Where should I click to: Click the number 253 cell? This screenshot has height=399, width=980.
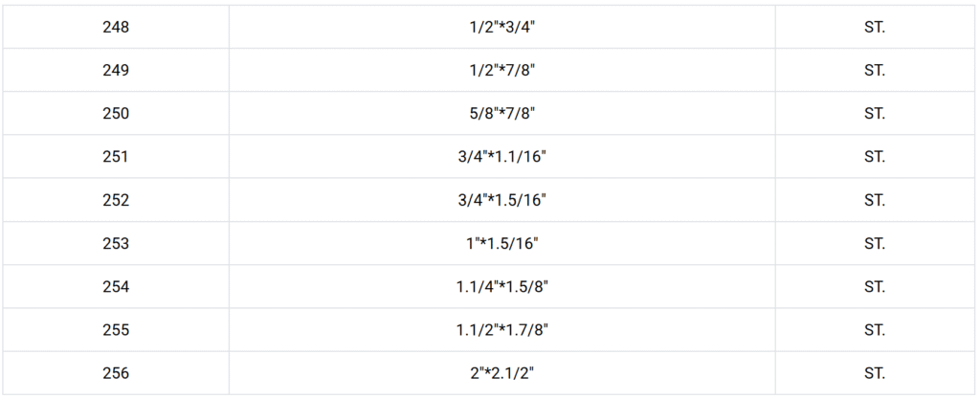point(115,243)
